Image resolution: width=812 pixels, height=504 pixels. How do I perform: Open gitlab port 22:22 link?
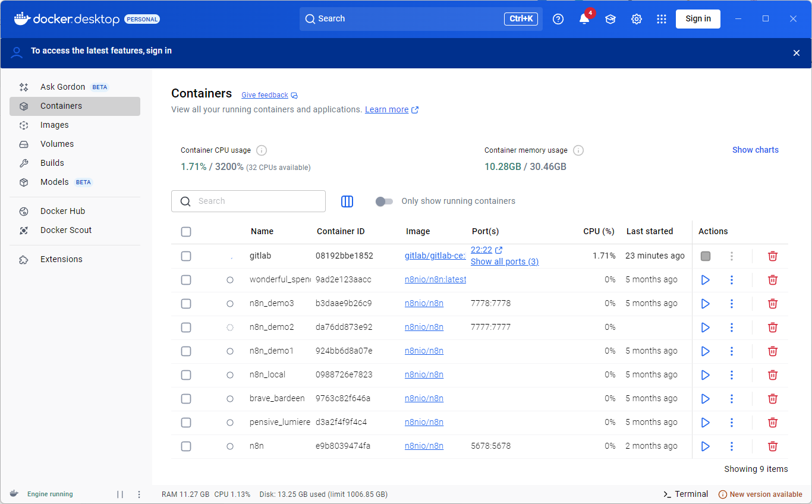486,250
